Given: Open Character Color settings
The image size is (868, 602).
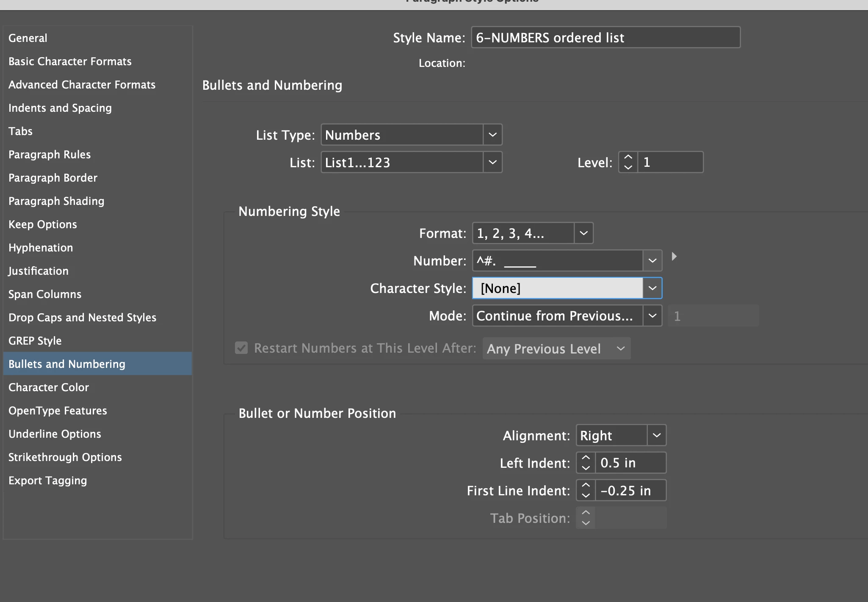Looking at the screenshot, I should [x=49, y=387].
